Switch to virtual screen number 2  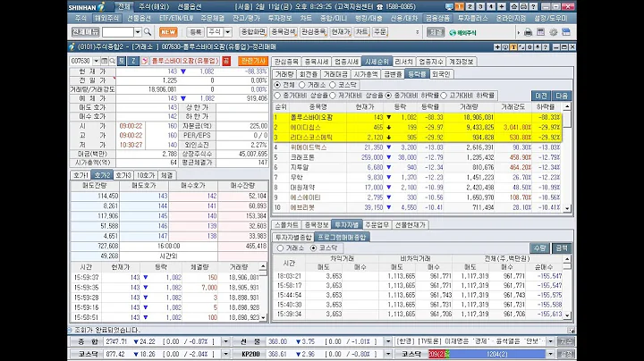(470, 6)
